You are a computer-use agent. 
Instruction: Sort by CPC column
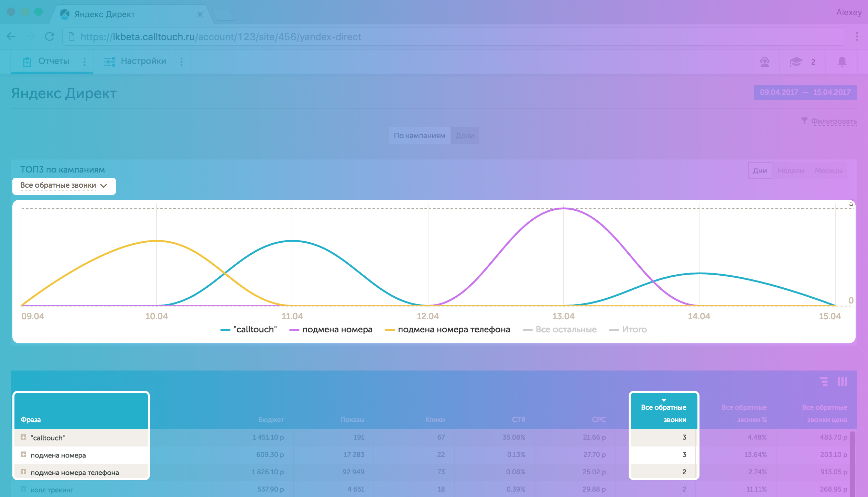(599, 420)
